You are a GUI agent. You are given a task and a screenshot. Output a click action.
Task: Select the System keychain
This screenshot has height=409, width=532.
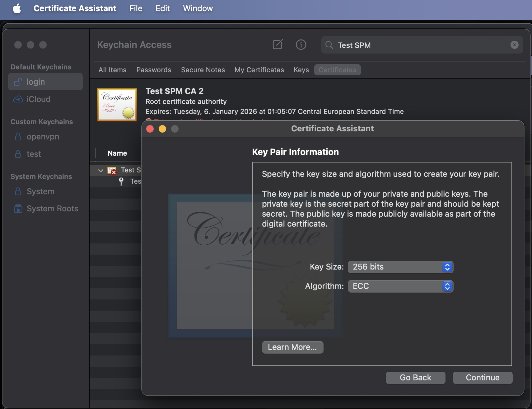pos(45,191)
